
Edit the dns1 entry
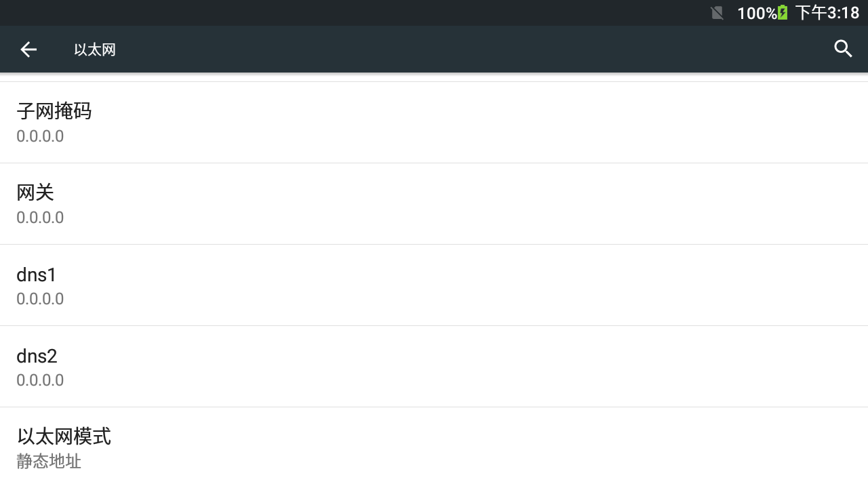[434, 285]
